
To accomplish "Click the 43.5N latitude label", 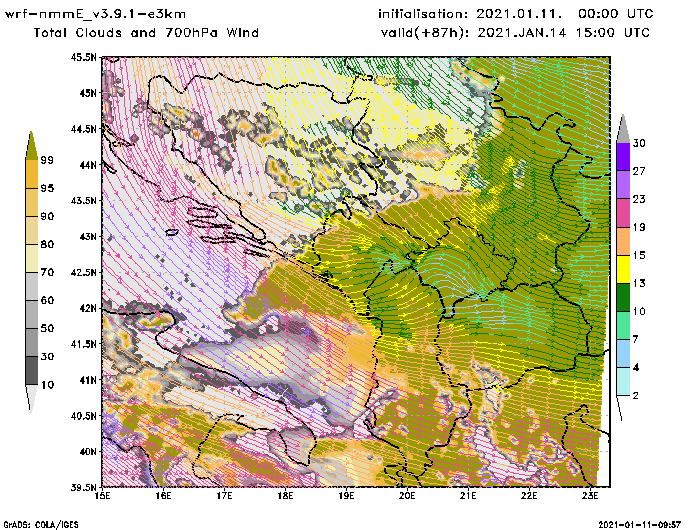I will tap(83, 200).
